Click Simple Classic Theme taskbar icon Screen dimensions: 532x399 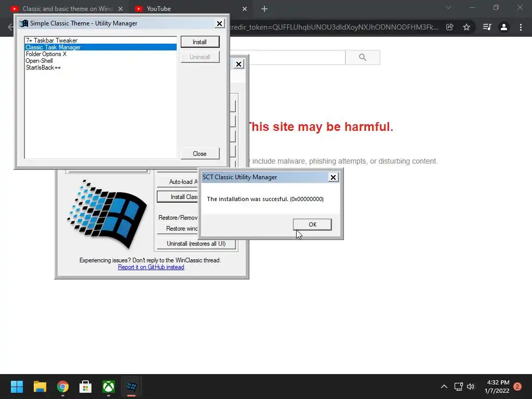(131, 387)
